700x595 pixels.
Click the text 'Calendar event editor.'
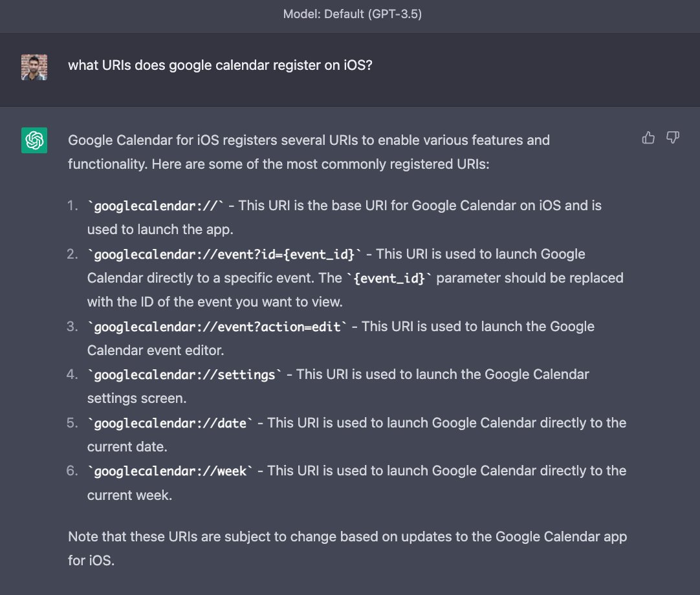click(x=156, y=351)
